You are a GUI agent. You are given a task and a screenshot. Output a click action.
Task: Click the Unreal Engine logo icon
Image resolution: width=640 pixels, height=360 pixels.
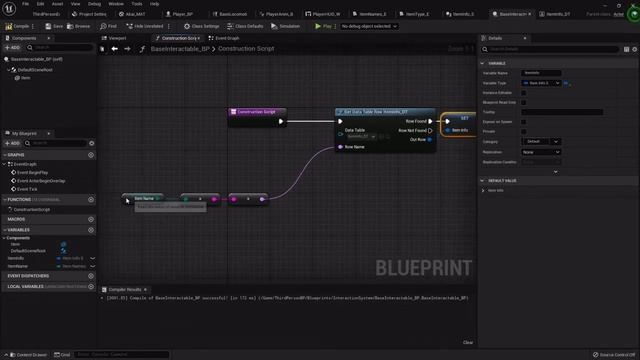tap(9, 9)
